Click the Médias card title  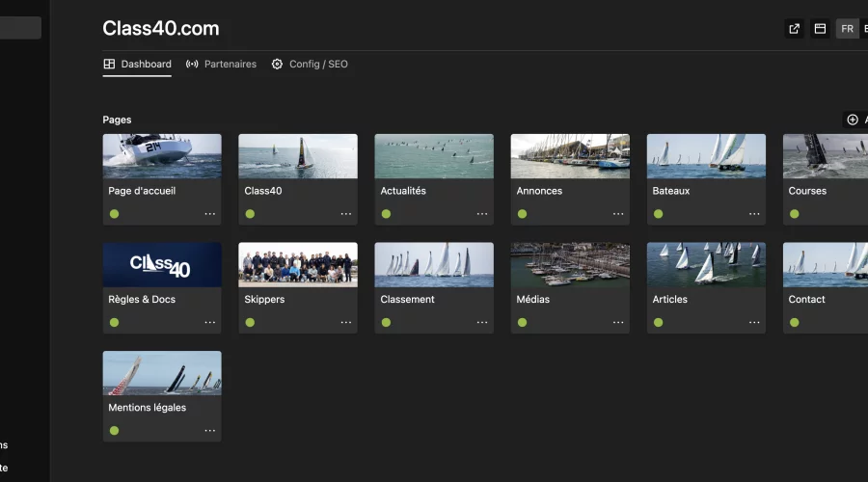click(x=533, y=300)
